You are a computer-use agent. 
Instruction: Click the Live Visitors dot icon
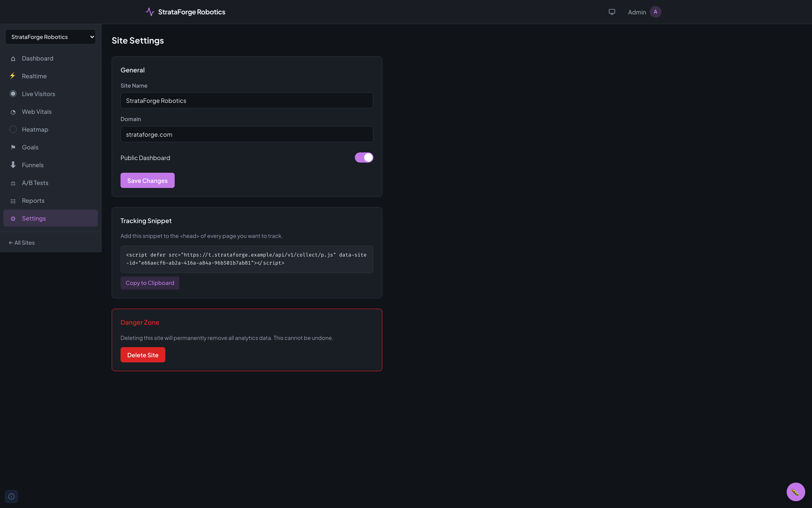[13, 94]
